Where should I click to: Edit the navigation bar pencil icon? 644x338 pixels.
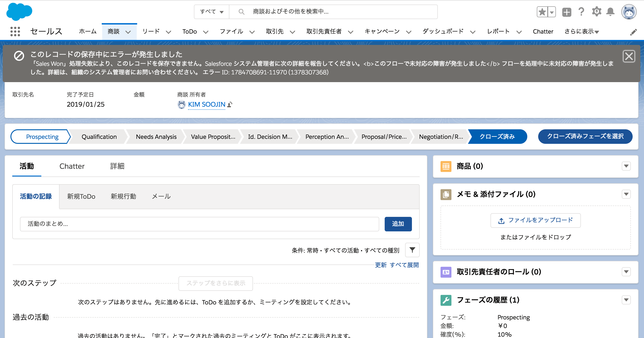pyautogui.click(x=633, y=32)
